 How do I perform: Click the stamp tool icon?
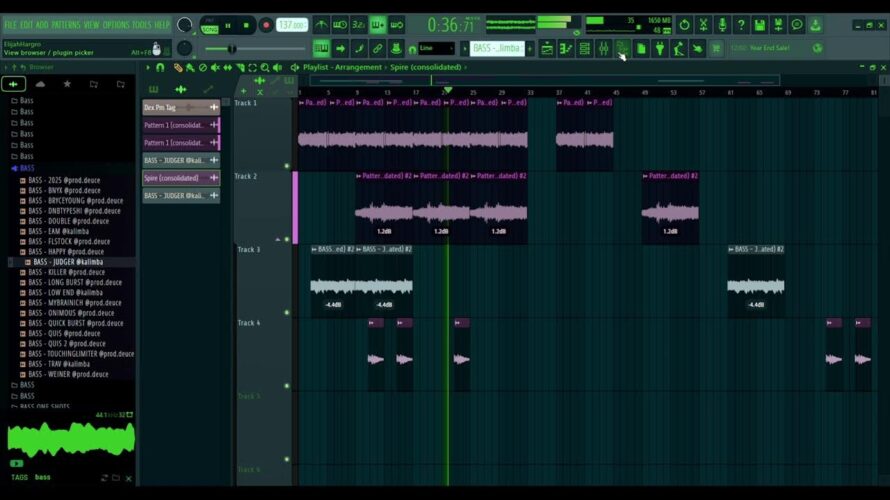pyautogui.click(x=396, y=49)
